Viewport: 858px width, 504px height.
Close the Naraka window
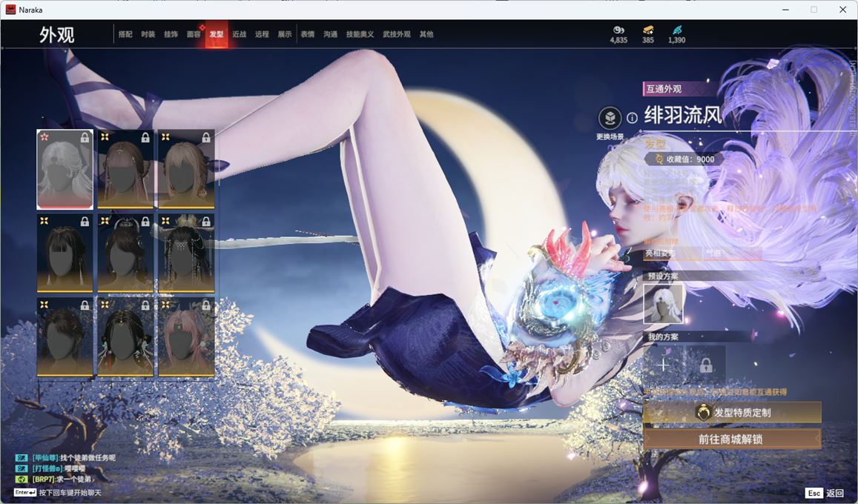pos(842,10)
